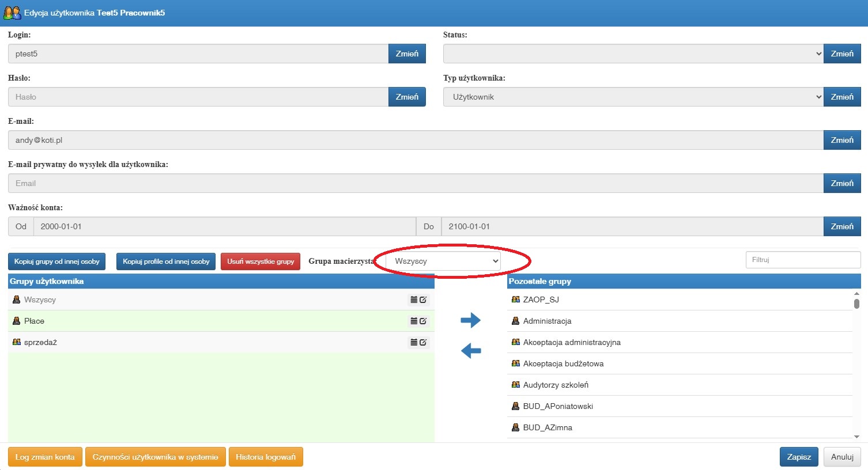Click the Od date field 2000-01-01
Image resolution: width=868 pixels, height=470 pixels.
pyautogui.click(x=225, y=226)
